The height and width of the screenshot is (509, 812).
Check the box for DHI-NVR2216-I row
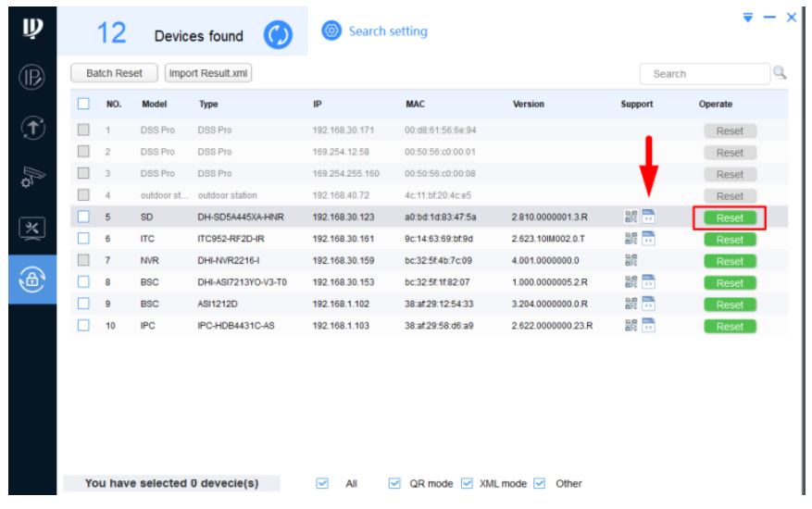pyautogui.click(x=83, y=261)
